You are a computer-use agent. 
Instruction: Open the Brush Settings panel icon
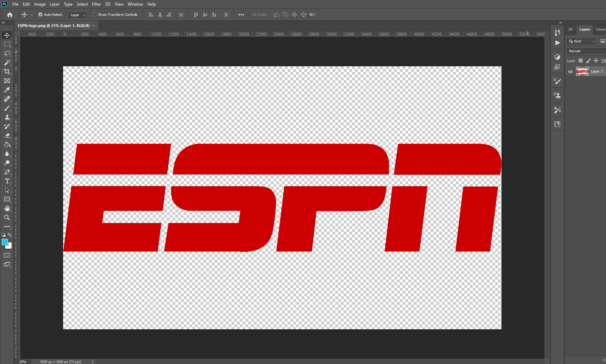[557, 81]
